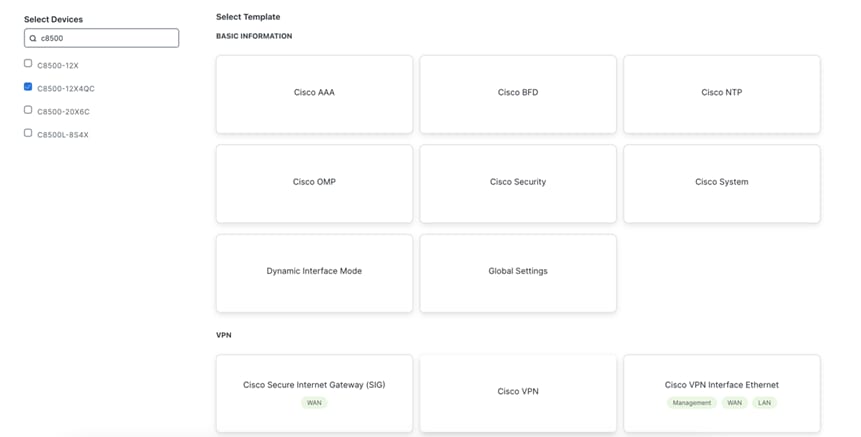Screen dimensions: 861x437
Task: Select the C8500L-8S4X device checkbox
Action: (x=28, y=133)
